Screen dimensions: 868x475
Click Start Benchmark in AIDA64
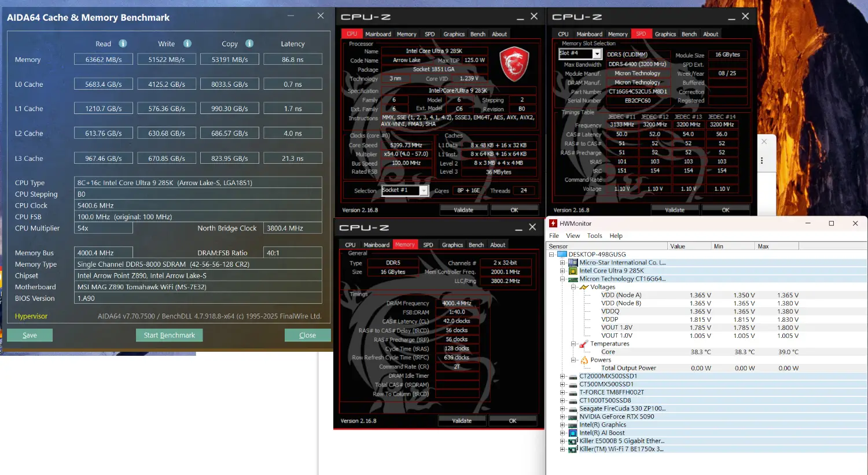170,335
